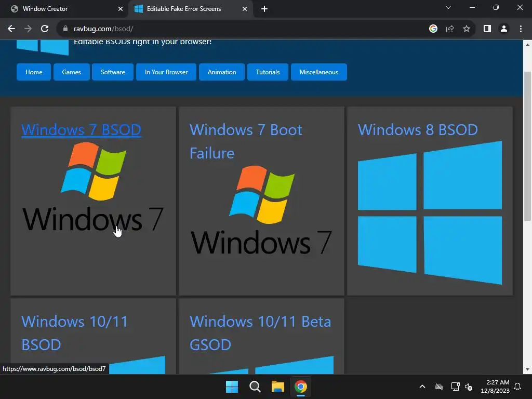Viewport: 532px width, 399px height.
Task: Click the page scrollbar thumb
Action: [x=527, y=146]
